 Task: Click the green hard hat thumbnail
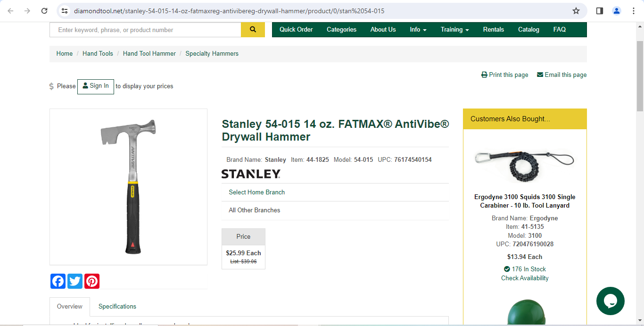click(526, 311)
